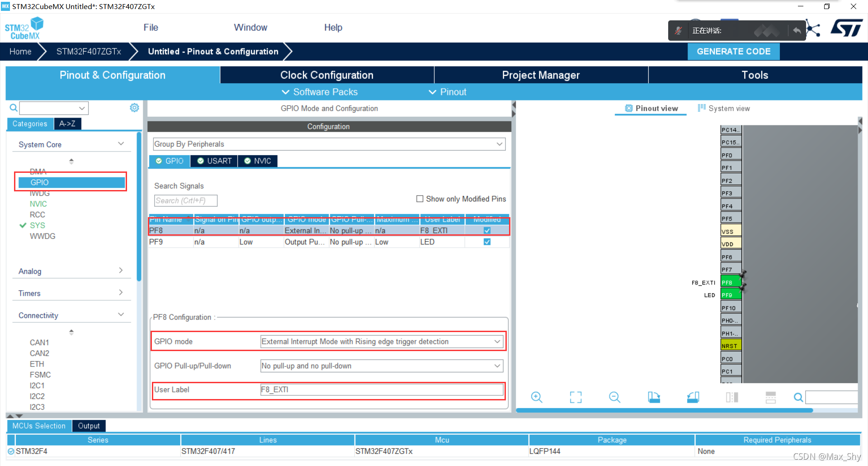Go to Home breadcrumb
Screen dimensions: 868x466
click(20, 52)
